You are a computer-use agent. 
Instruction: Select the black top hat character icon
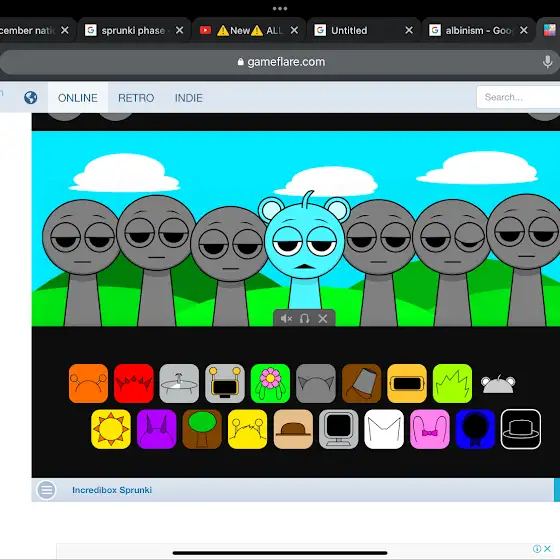[x=521, y=429]
